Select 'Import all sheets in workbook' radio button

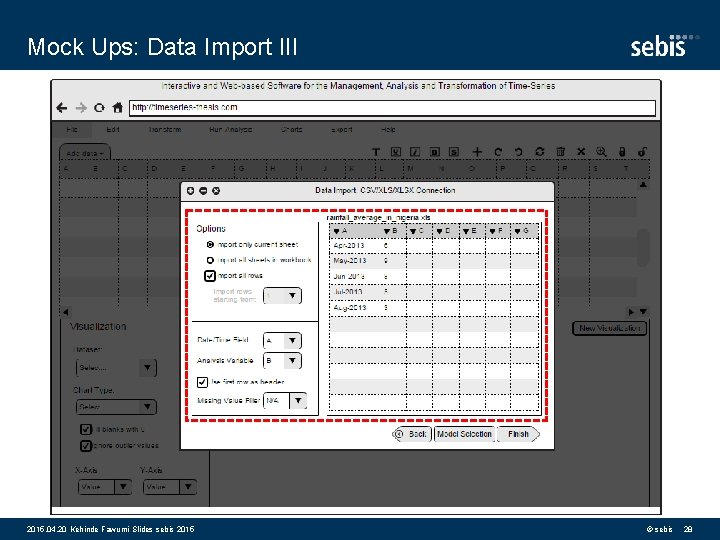pos(210,260)
